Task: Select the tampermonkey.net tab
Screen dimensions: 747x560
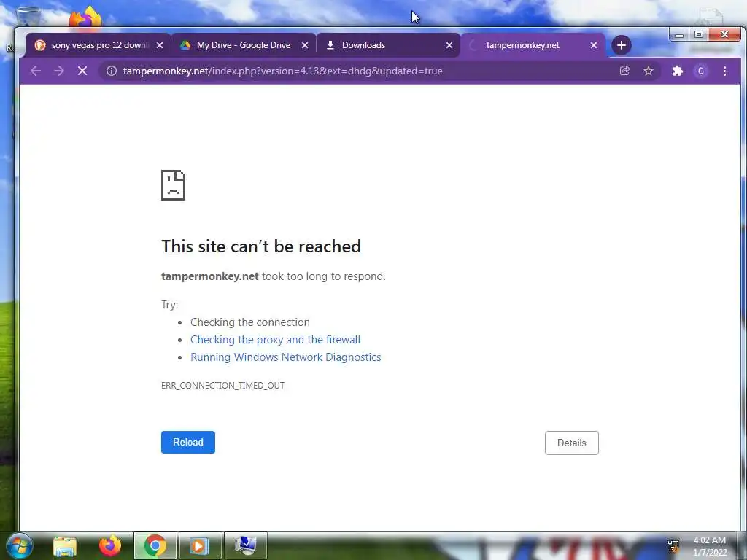Action: click(x=533, y=45)
